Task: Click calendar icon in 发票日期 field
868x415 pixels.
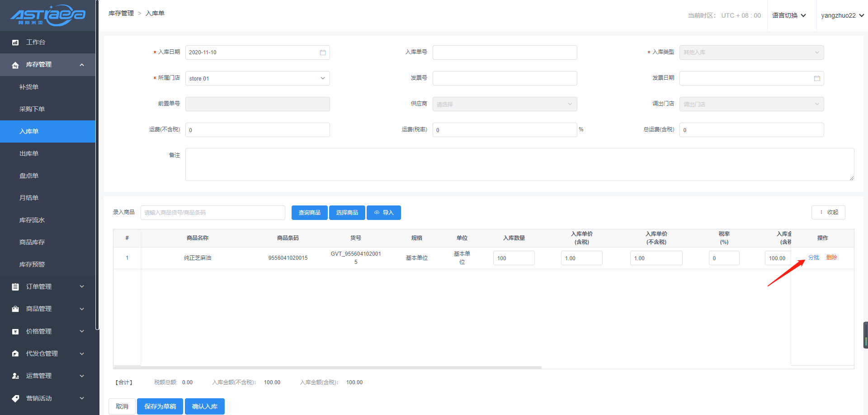Action: 817,78
